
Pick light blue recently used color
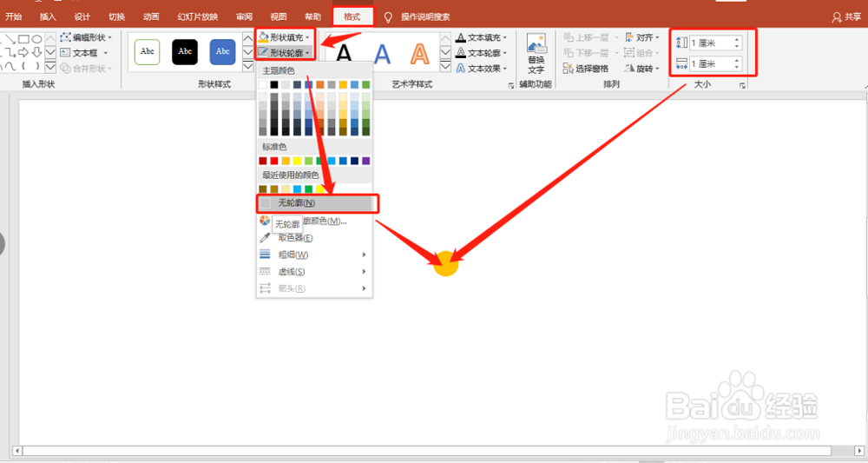pyautogui.click(x=297, y=189)
